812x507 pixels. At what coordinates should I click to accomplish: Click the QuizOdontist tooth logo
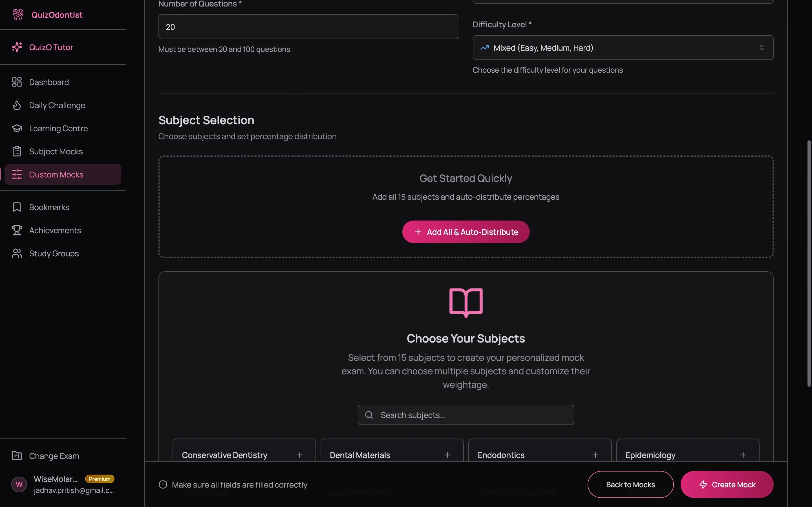click(x=17, y=14)
